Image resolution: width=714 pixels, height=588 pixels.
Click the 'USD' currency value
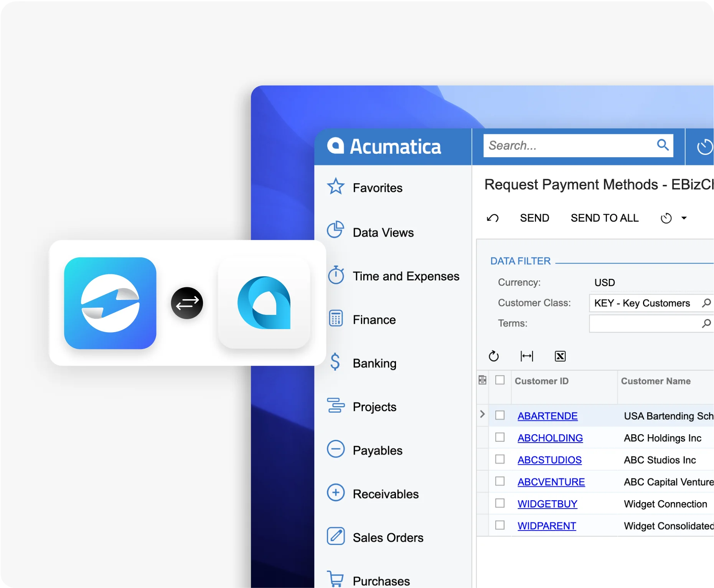click(x=605, y=283)
